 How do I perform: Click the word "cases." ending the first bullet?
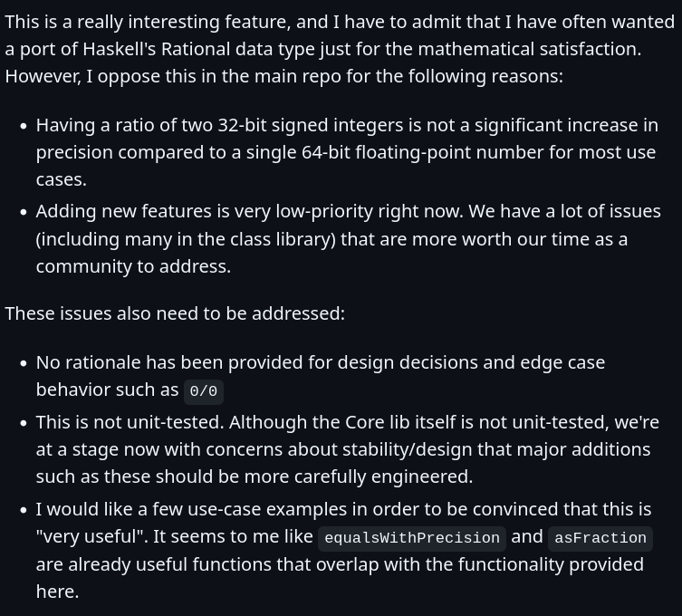pos(62,179)
